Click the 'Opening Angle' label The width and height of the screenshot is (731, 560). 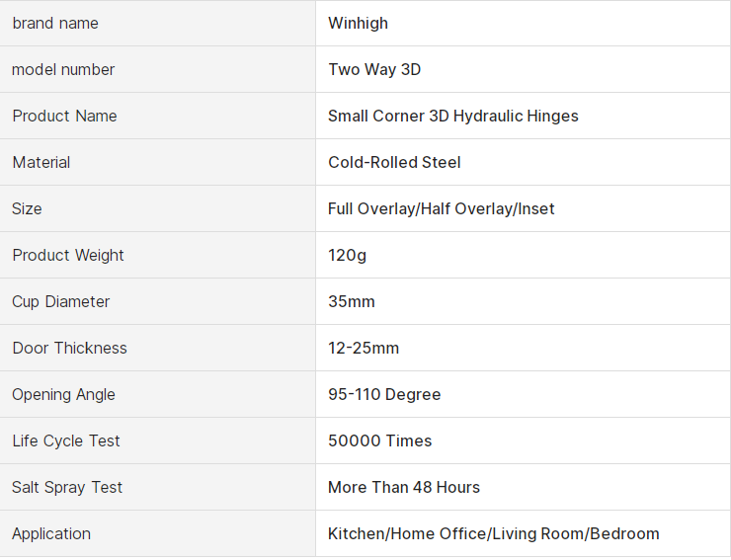point(63,394)
